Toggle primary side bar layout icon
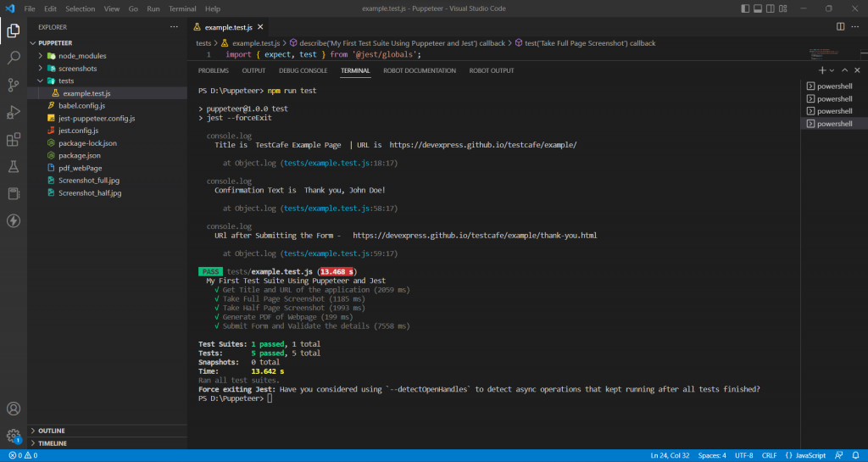 pos(745,8)
